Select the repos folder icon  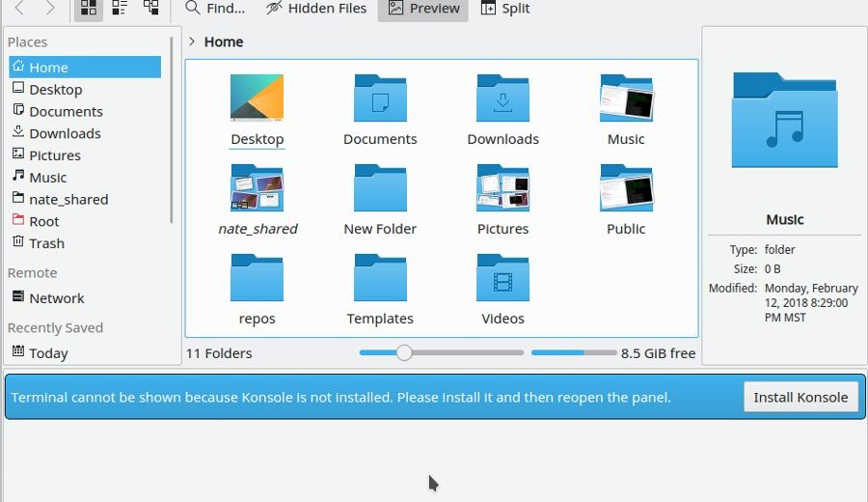pyautogui.click(x=257, y=279)
